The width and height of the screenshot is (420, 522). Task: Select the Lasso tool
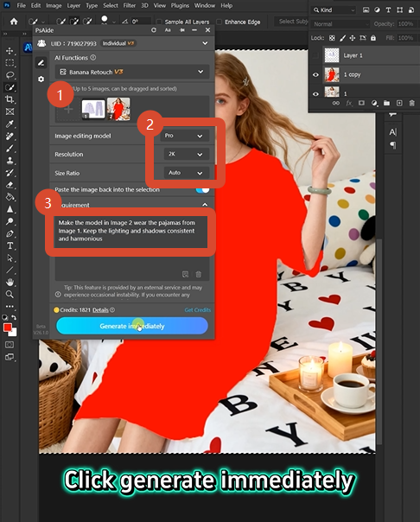[10, 75]
